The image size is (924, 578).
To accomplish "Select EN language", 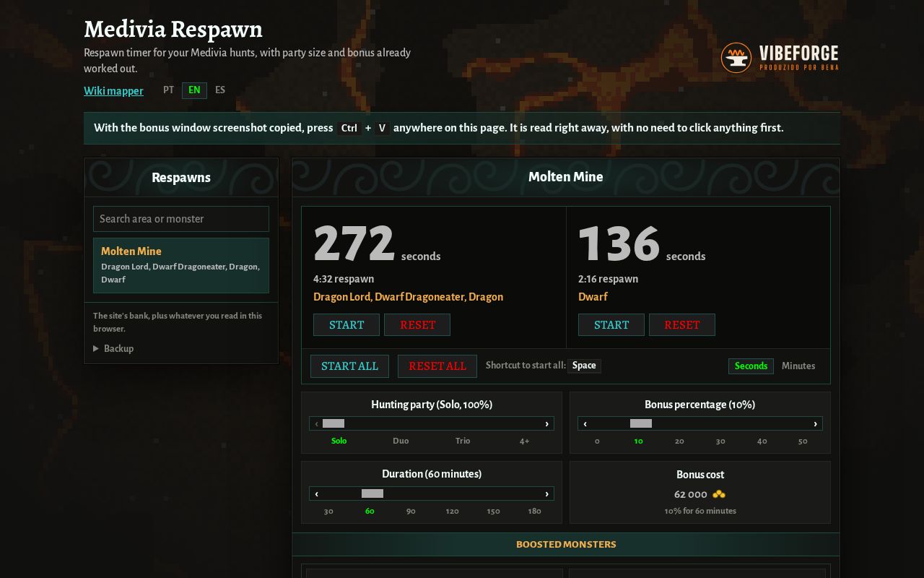I will (194, 90).
